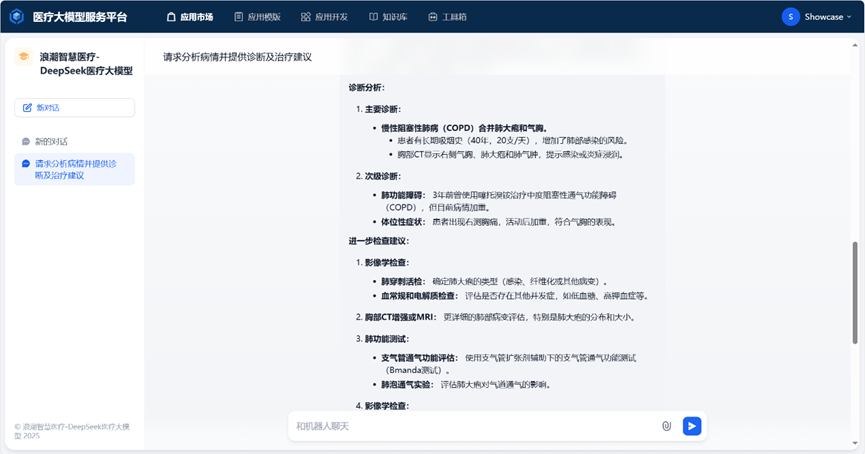Click the conversation title header text
Viewport: 865px width, 454px height.
[237, 57]
